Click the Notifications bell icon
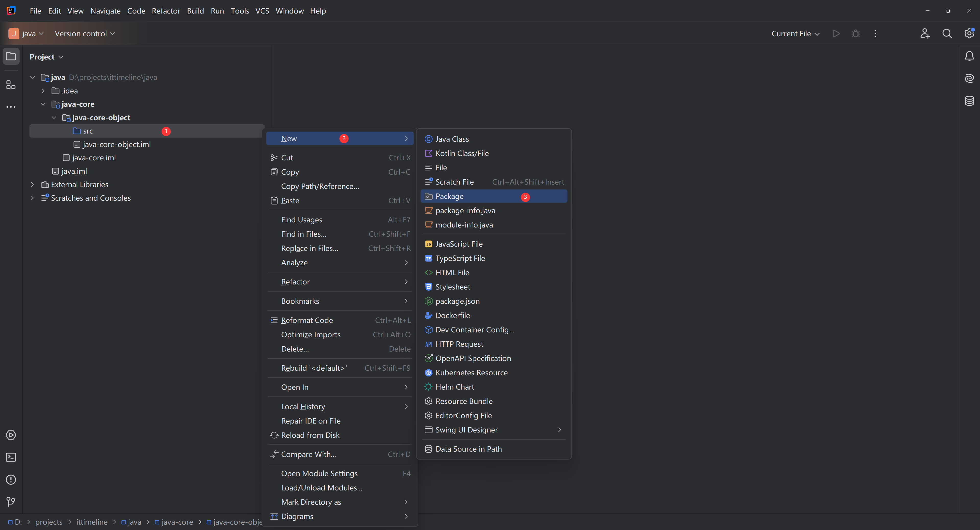 (x=969, y=56)
